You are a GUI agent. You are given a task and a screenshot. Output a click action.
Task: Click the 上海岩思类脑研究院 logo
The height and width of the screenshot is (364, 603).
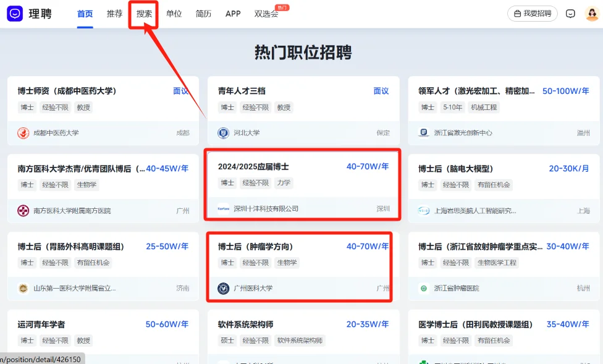click(424, 210)
